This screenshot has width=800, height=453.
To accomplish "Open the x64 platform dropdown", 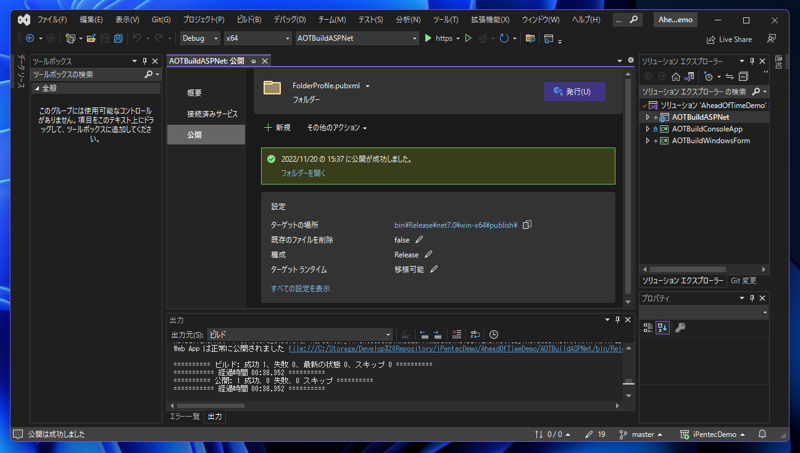I will [x=258, y=38].
